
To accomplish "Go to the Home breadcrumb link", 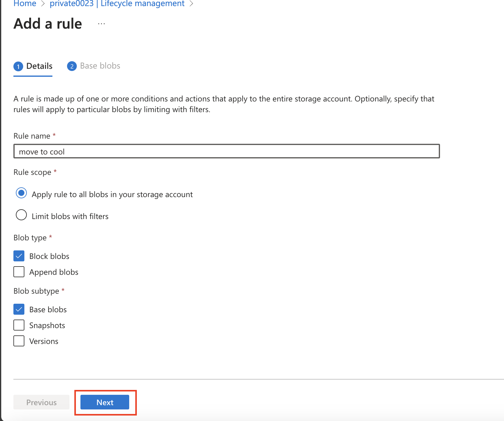I will [25, 4].
